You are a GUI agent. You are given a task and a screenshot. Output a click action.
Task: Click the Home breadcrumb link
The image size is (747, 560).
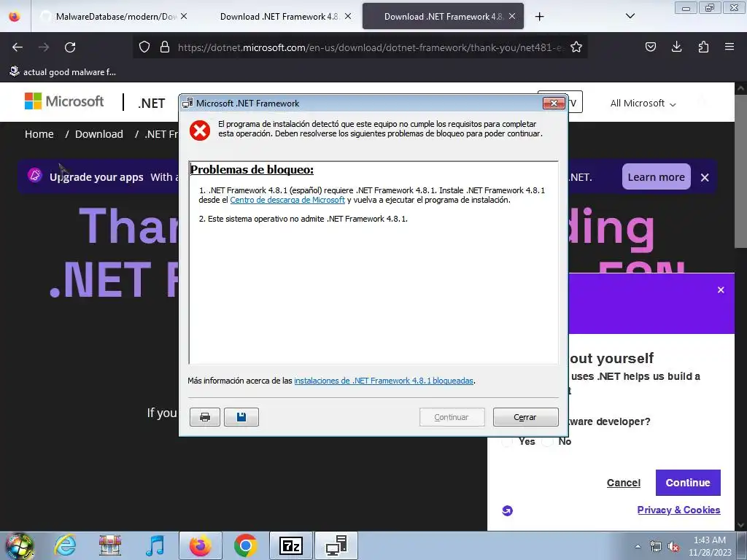[x=39, y=134]
